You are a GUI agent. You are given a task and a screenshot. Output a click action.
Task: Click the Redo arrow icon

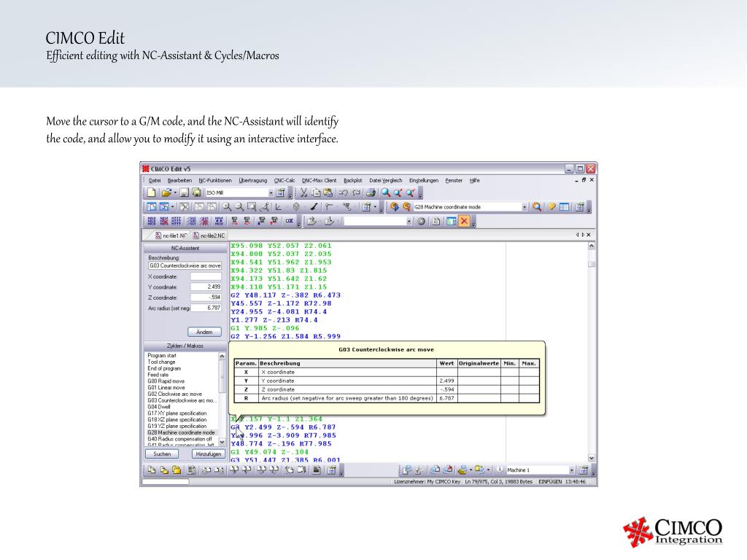(x=356, y=192)
